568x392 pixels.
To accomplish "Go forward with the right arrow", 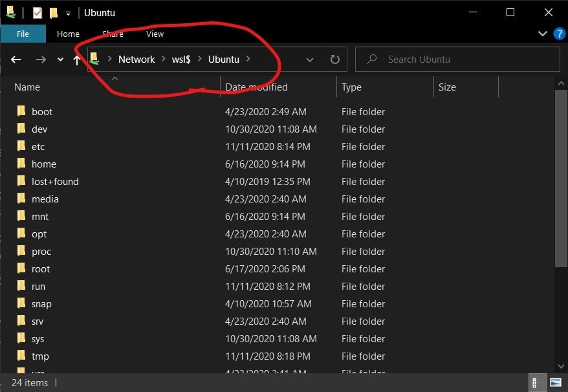I will point(41,60).
